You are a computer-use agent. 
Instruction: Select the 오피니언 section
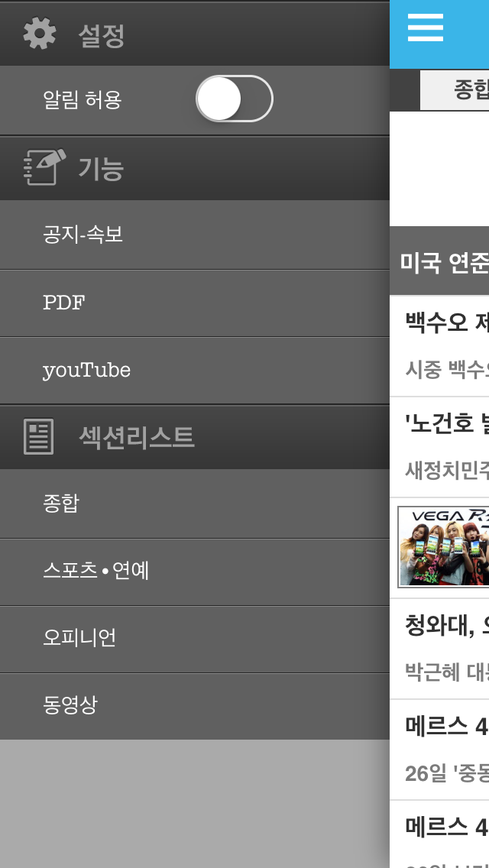pos(195,640)
